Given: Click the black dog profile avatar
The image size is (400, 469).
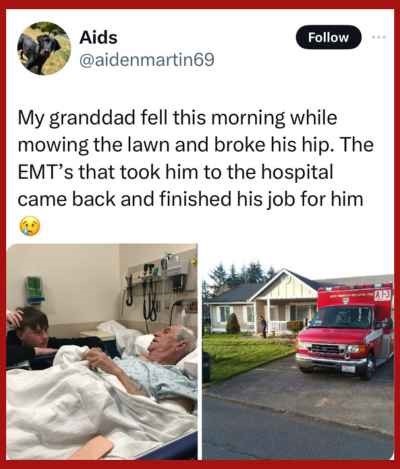Looking at the screenshot, I should click(x=44, y=48).
